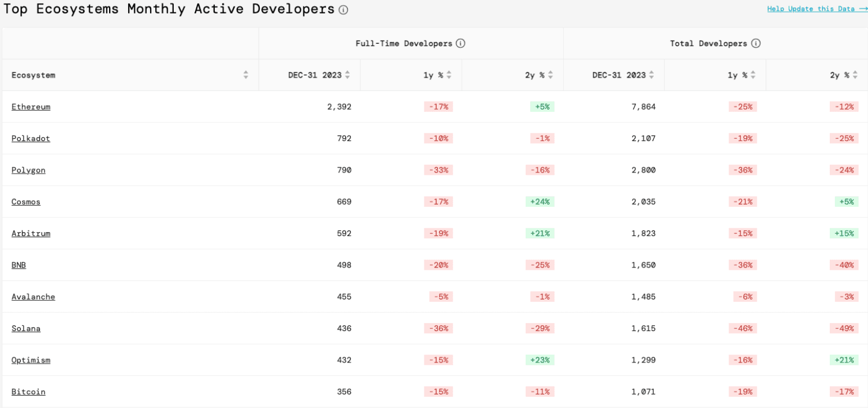Sort table by Ecosystem column arrows
Screen dimensions: 868x408
pos(246,75)
